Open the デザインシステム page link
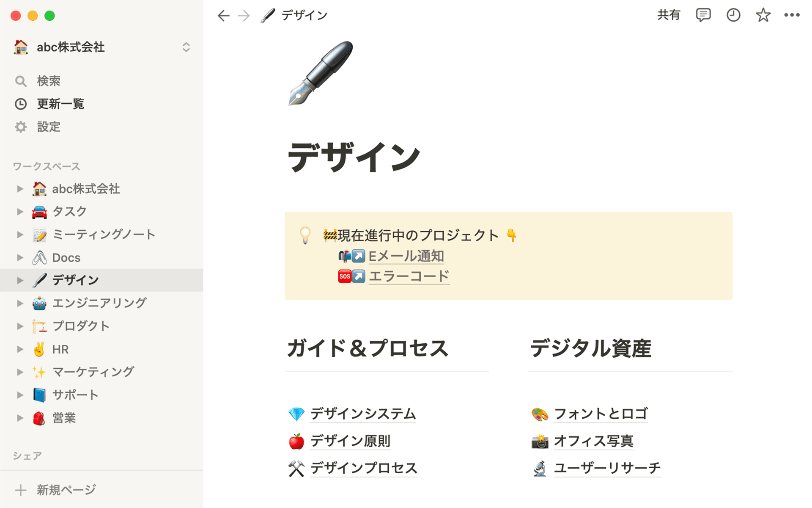The width and height of the screenshot is (812, 508). [363, 414]
